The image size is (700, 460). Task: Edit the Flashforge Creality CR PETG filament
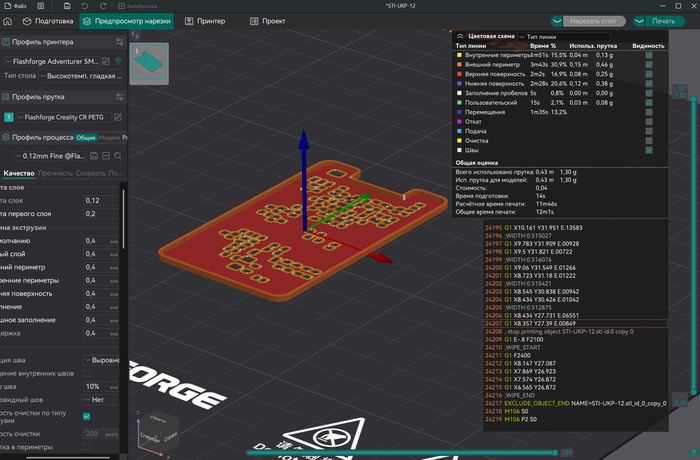pos(118,117)
